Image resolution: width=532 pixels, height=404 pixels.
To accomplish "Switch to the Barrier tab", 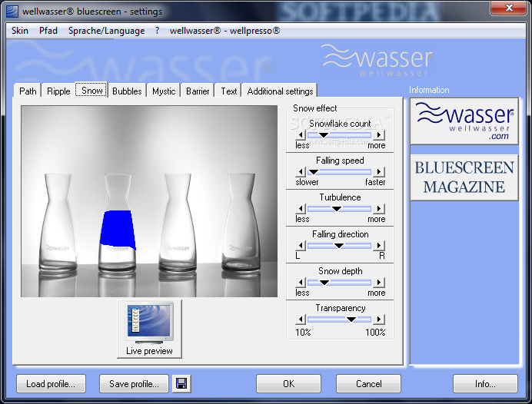I will 198,91.
